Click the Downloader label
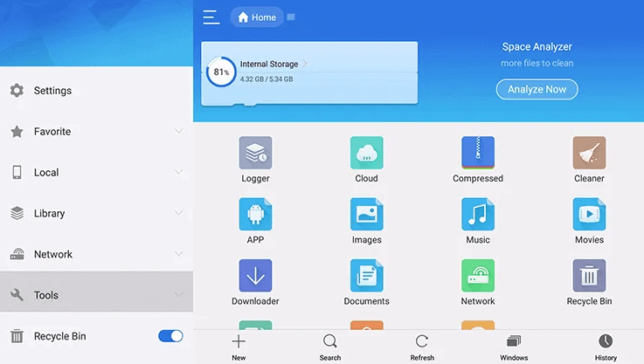 tap(255, 301)
